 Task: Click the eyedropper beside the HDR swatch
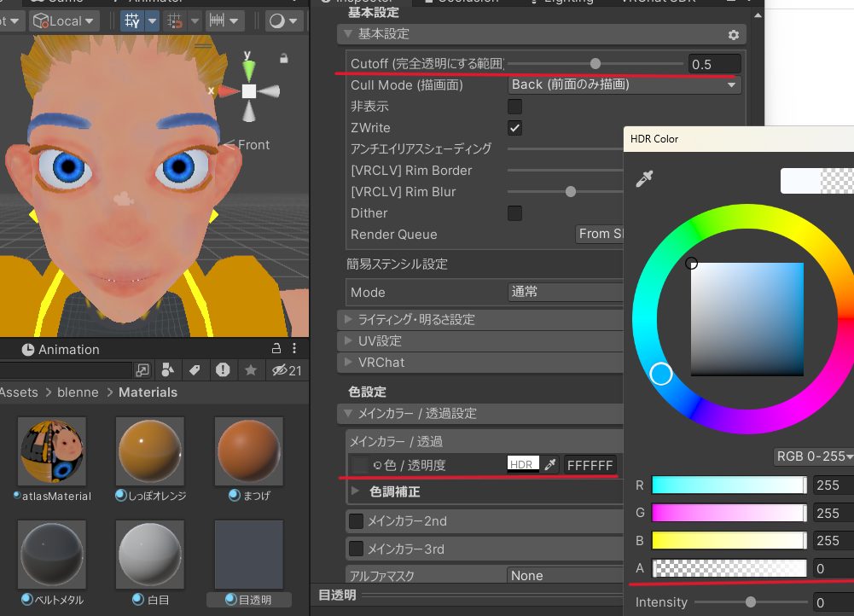click(x=550, y=465)
